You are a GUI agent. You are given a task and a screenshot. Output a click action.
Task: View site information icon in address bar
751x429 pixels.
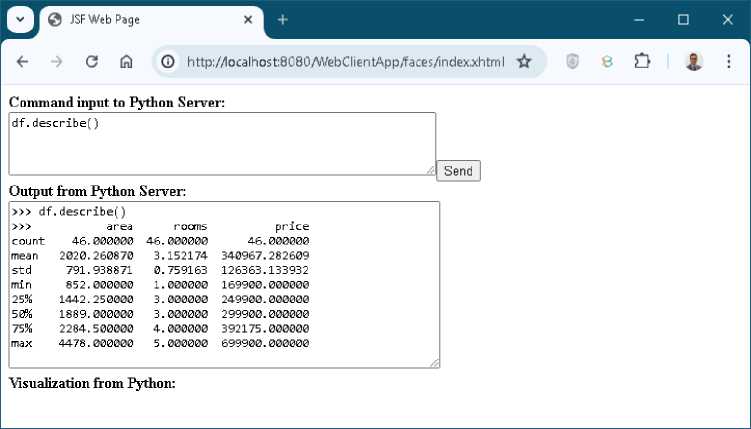click(168, 61)
